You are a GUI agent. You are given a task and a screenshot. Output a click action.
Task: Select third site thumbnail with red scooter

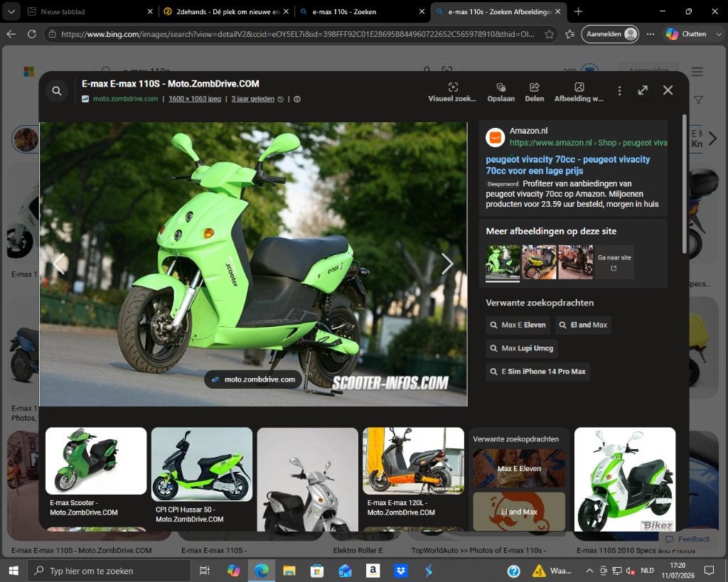(x=575, y=262)
